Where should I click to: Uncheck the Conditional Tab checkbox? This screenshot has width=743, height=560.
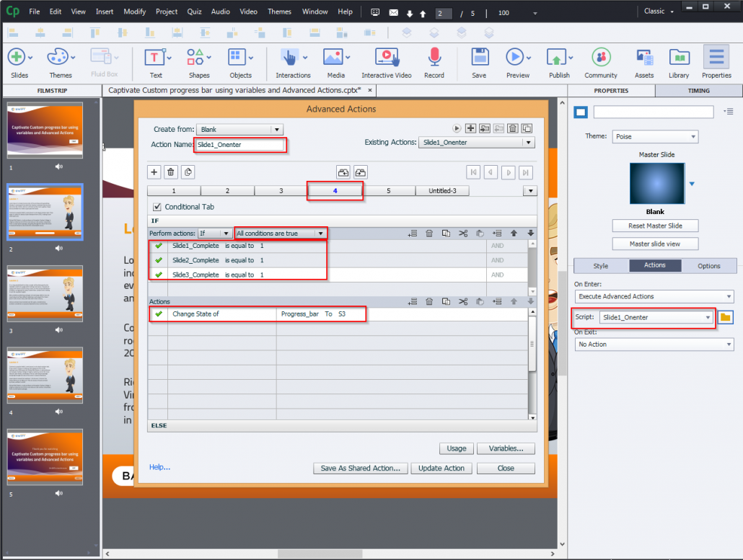(x=157, y=205)
